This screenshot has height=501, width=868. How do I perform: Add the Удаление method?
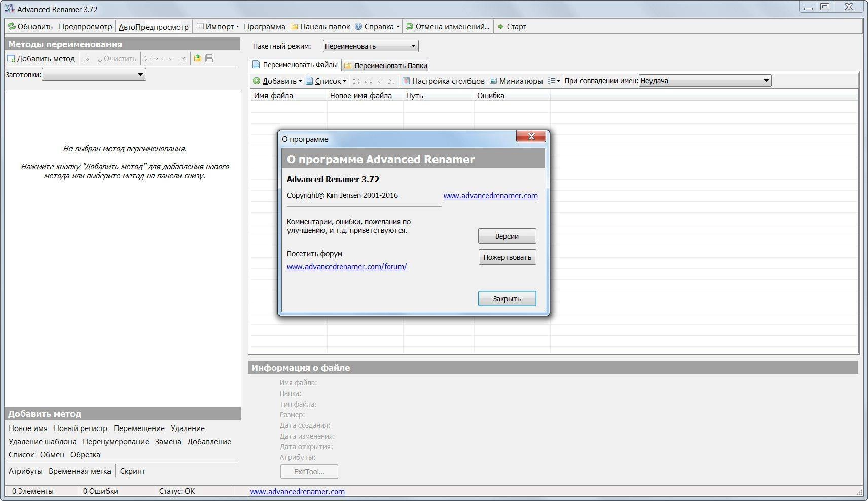[x=188, y=428]
